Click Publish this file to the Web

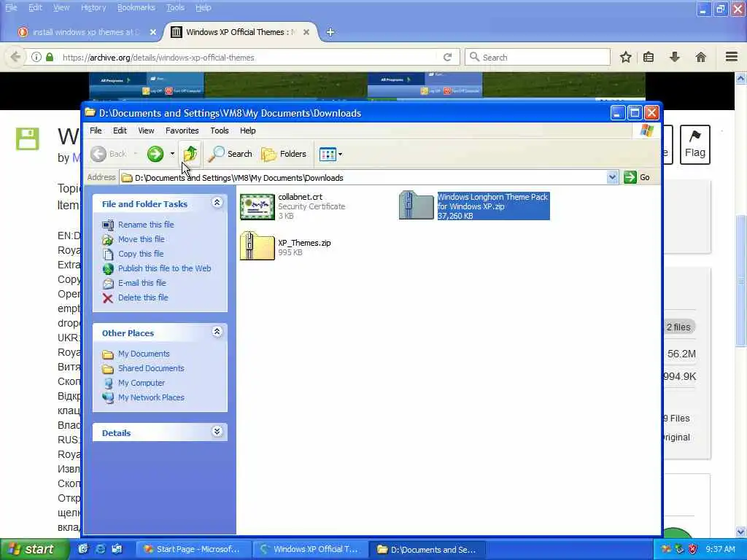pos(164,268)
